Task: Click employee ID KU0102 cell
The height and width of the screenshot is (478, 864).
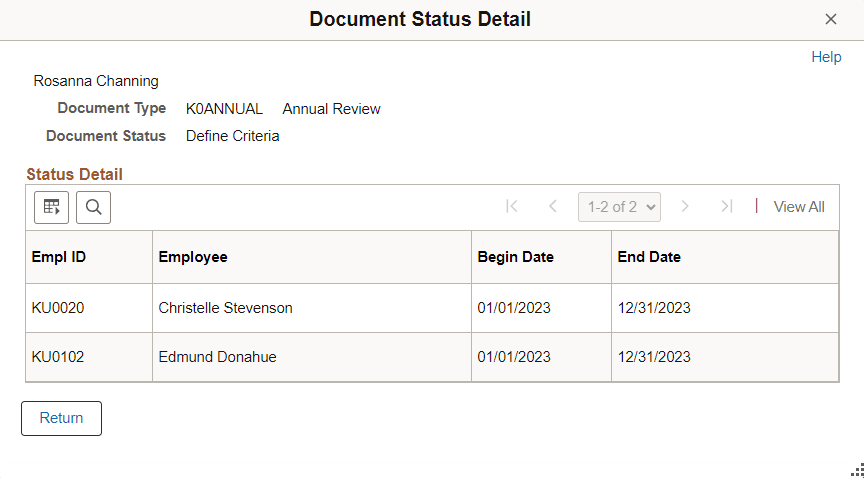Action: [58, 357]
